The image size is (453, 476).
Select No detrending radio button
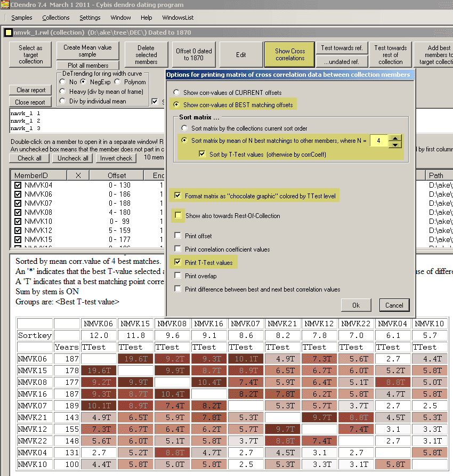coord(62,82)
